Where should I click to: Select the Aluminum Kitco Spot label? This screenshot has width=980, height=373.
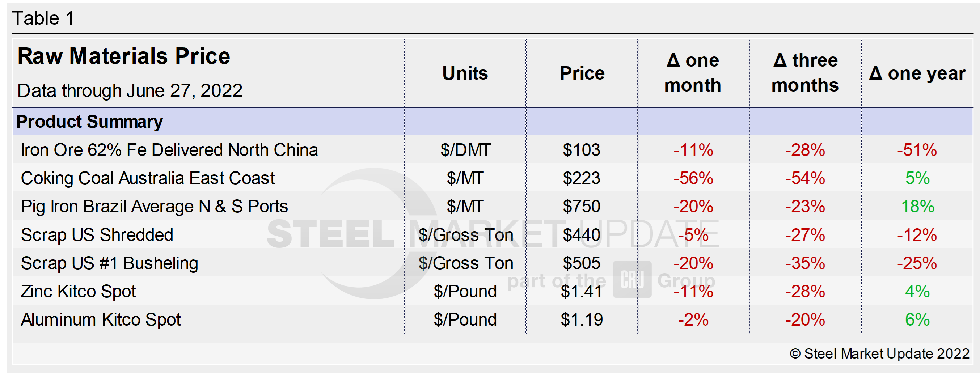click(x=101, y=319)
